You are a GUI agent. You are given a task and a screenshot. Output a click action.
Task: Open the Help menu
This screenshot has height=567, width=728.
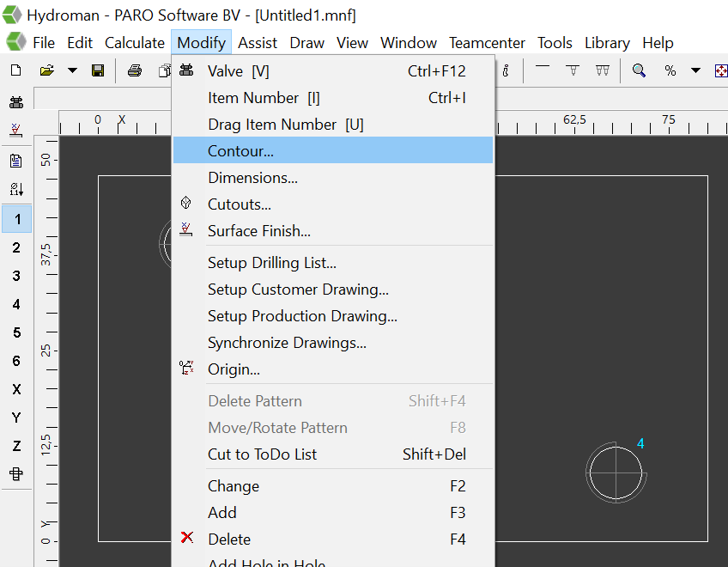coord(658,43)
